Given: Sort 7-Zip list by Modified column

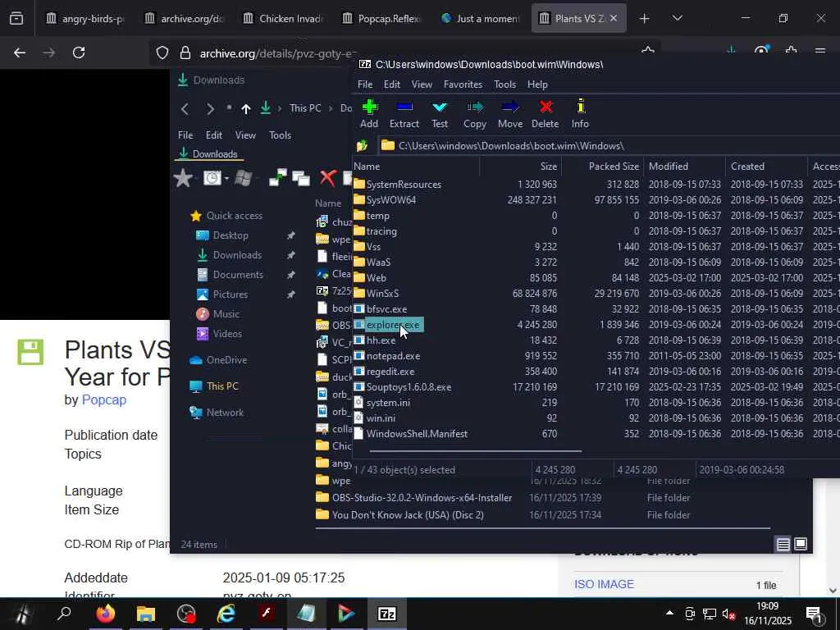Looking at the screenshot, I should pos(685,166).
